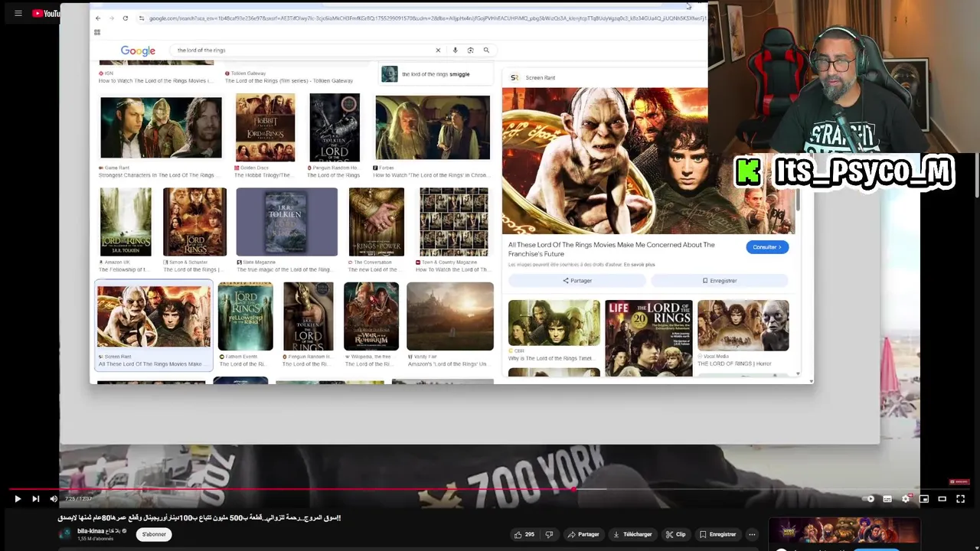
Task: Share the video with Partager
Action: tap(584, 534)
